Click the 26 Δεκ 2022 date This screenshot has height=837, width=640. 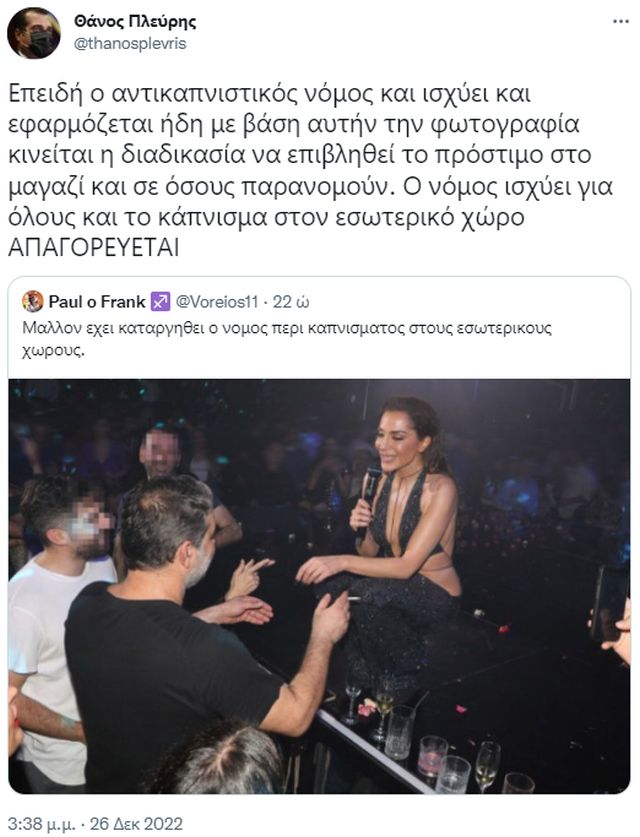136,824
